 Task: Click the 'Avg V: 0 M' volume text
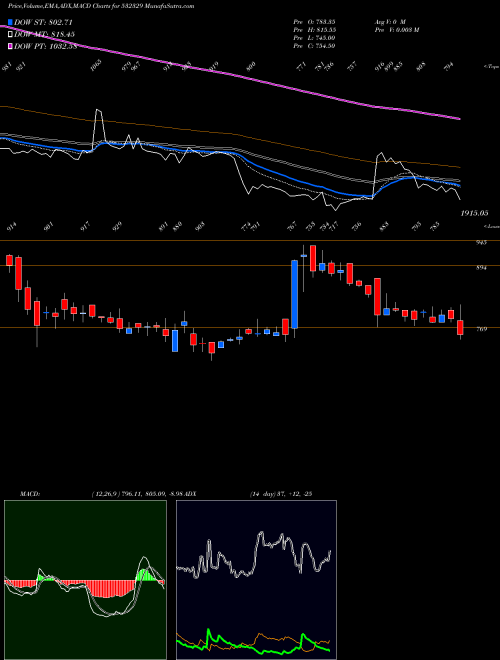click(x=389, y=21)
